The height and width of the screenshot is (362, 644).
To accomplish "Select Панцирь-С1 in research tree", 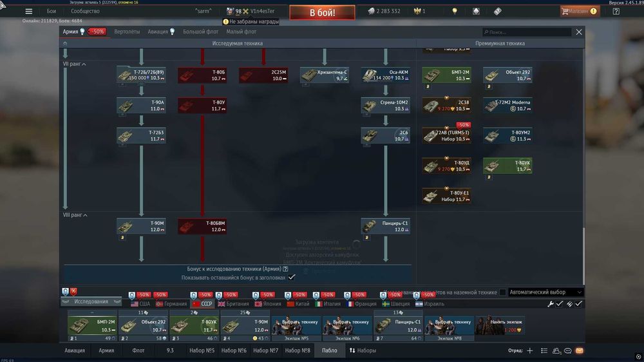I will click(x=385, y=226).
